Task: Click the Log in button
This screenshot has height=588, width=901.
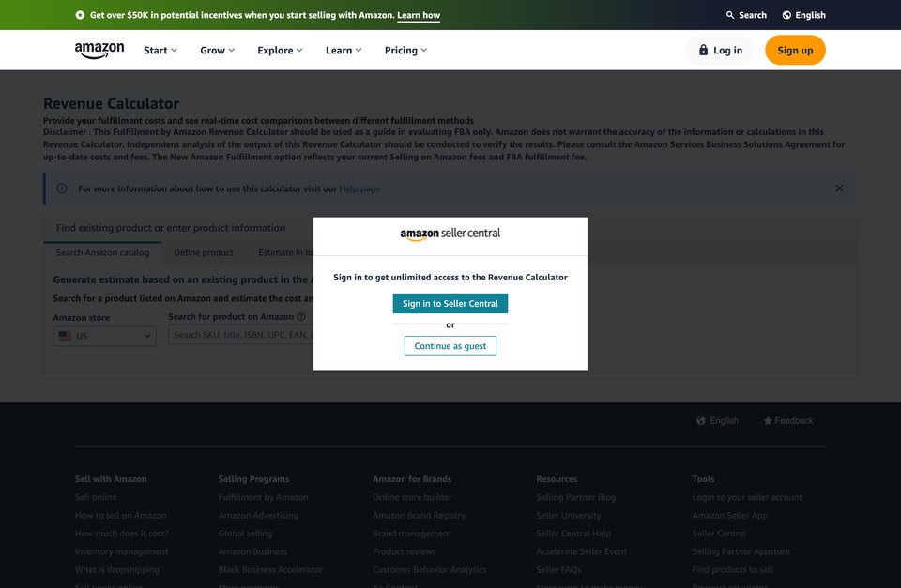Action: pos(720,50)
